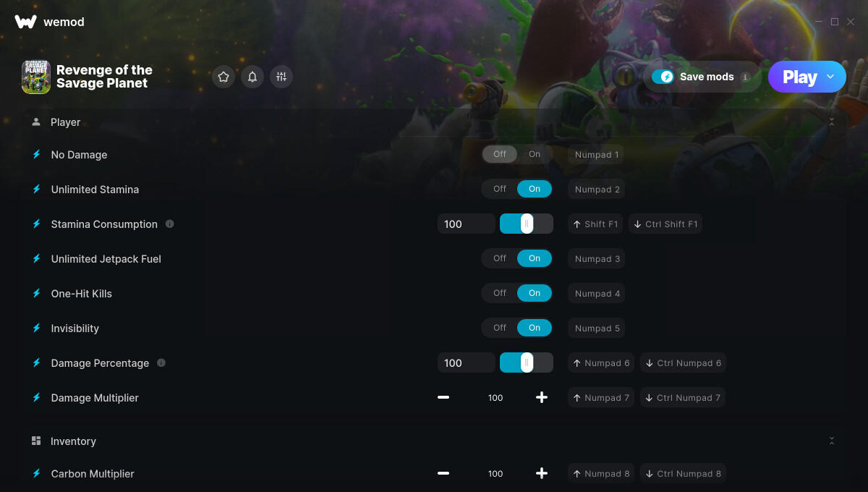
Task: Click Carbon Multiplier minus icon
Action: 443,474
